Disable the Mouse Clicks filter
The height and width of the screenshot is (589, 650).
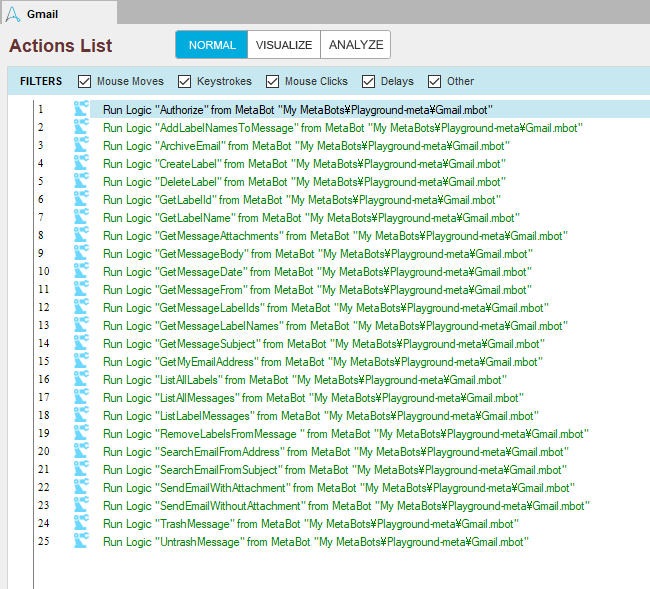tap(273, 81)
